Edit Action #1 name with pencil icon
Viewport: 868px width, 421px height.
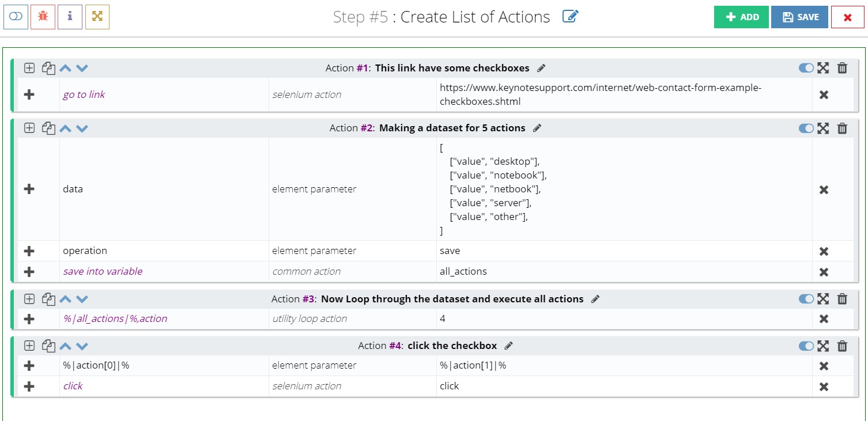point(541,68)
